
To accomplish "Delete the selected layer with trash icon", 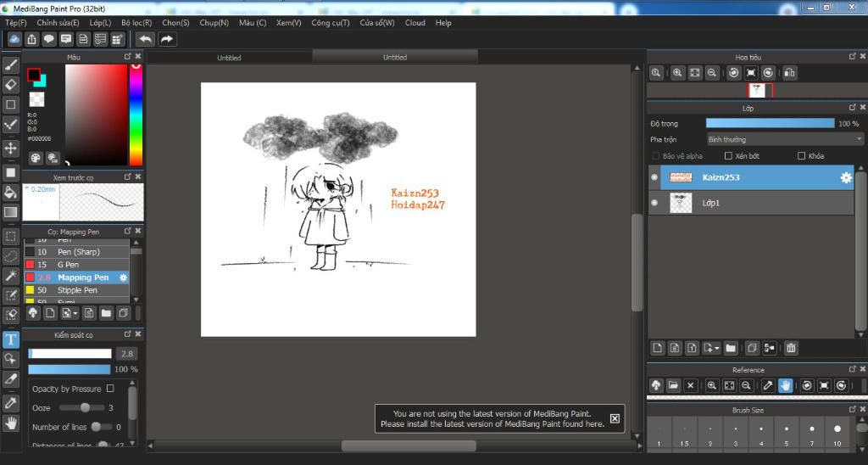I will [x=791, y=348].
